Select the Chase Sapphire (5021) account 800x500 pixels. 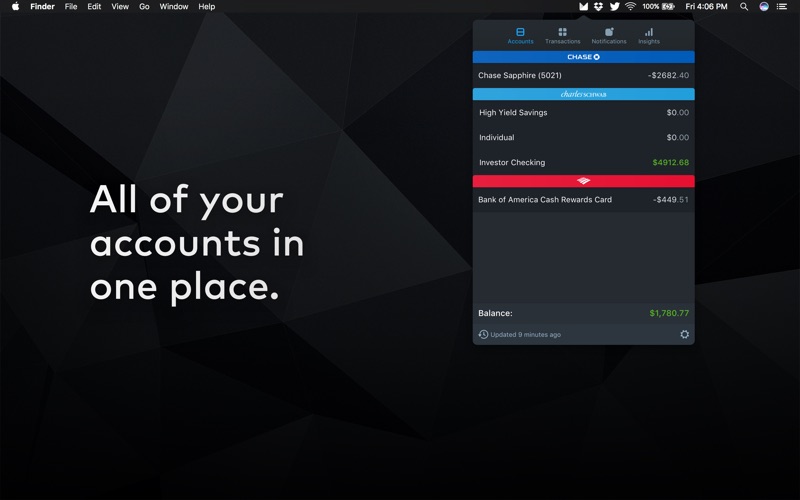[583, 76]
